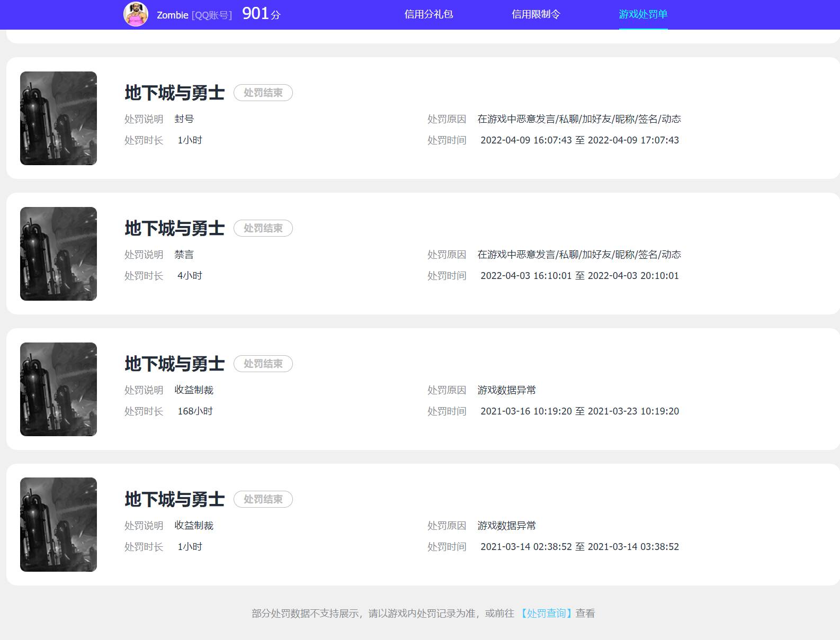Image resolution: width=840 pixels, height=640 pixels.
Task: Click 处罚结束 badge on the 封号 record
Action: 263,93
